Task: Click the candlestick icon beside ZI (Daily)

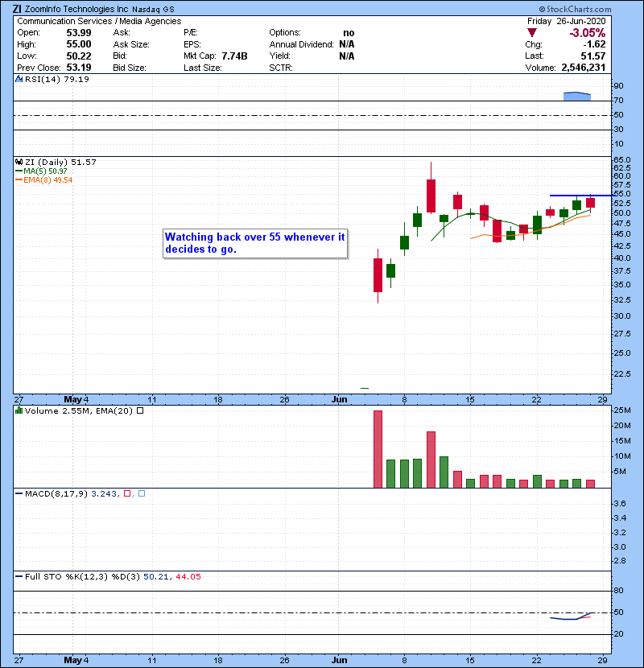Action: click(19, 162)
